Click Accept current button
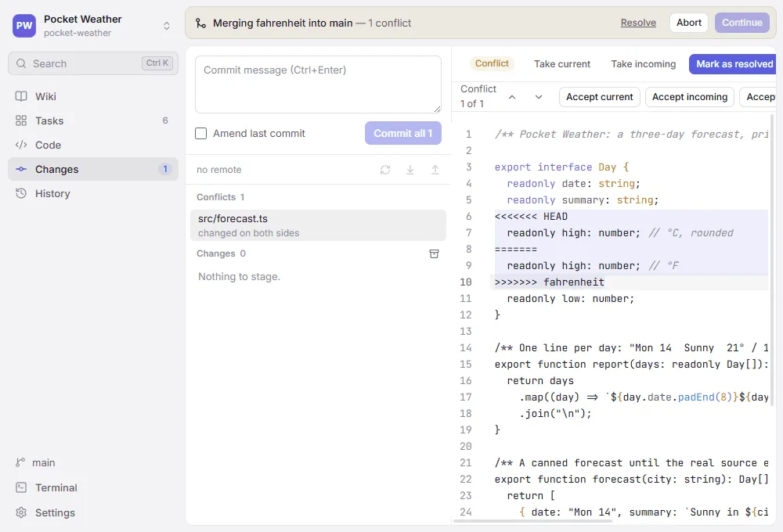Screen dimensions: 783x532 pyautogui.click(x=599, y=97)
